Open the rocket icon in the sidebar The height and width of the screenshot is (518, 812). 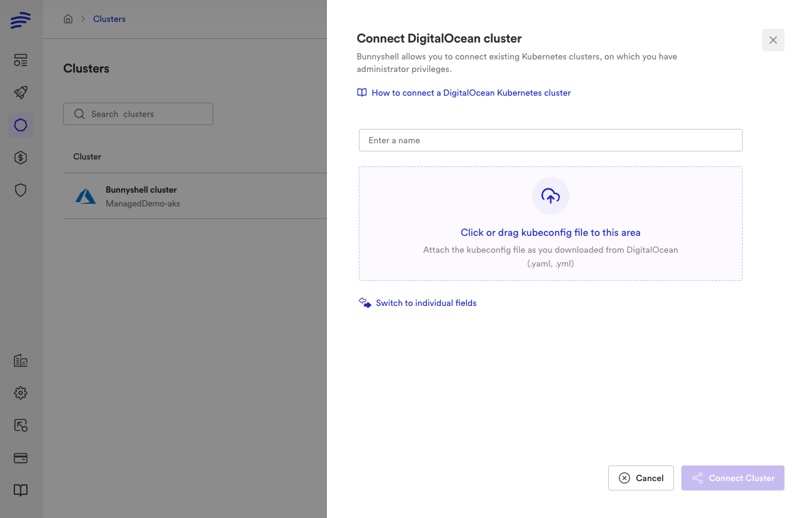21,93
